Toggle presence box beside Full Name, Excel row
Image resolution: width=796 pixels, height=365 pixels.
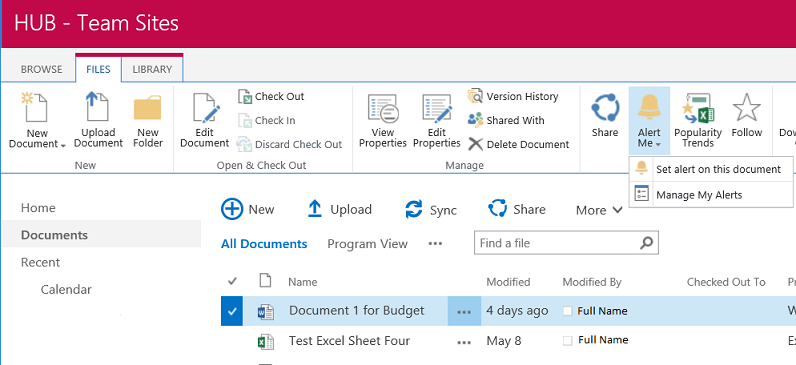pyautogui.click(x=568, y=341)
